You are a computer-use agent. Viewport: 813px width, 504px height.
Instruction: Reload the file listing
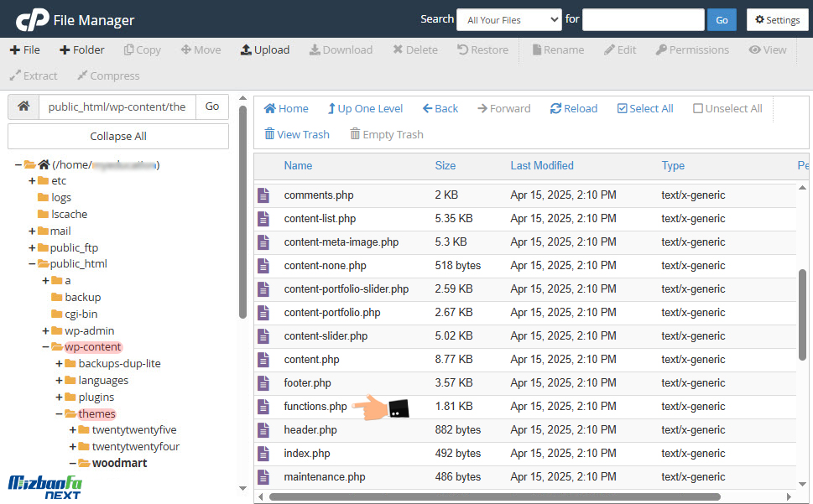[574, 109]
